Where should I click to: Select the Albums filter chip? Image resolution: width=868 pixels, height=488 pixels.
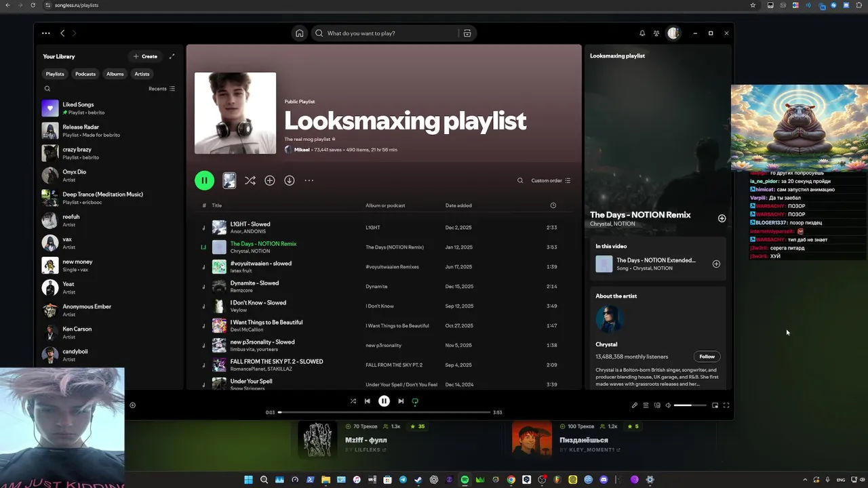click(x=115, y=74)
